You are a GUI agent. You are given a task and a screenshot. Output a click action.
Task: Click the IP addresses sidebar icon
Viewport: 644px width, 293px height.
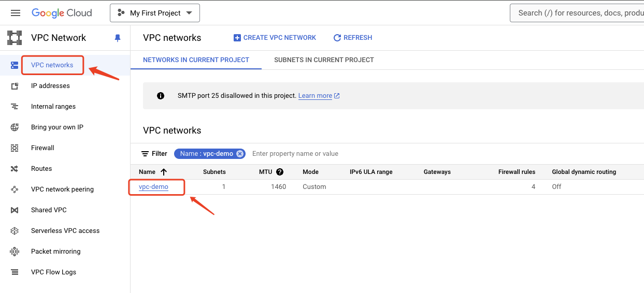(x=15, y=86)
